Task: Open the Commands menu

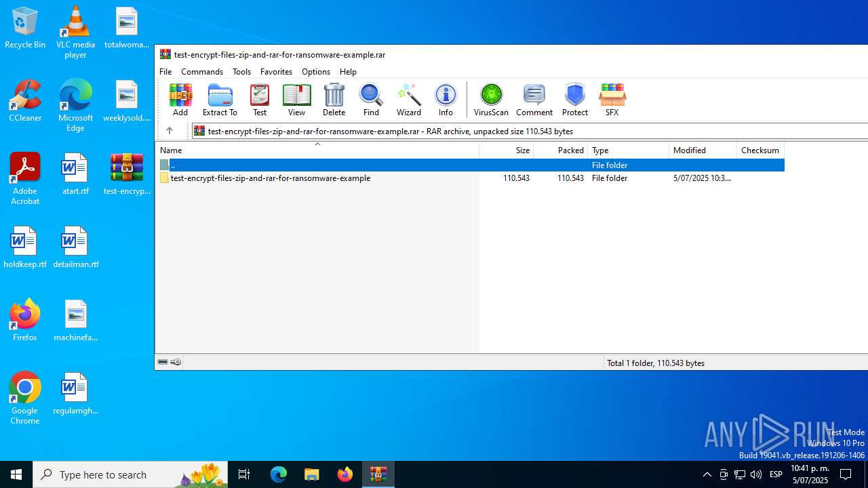Action: 202,71
